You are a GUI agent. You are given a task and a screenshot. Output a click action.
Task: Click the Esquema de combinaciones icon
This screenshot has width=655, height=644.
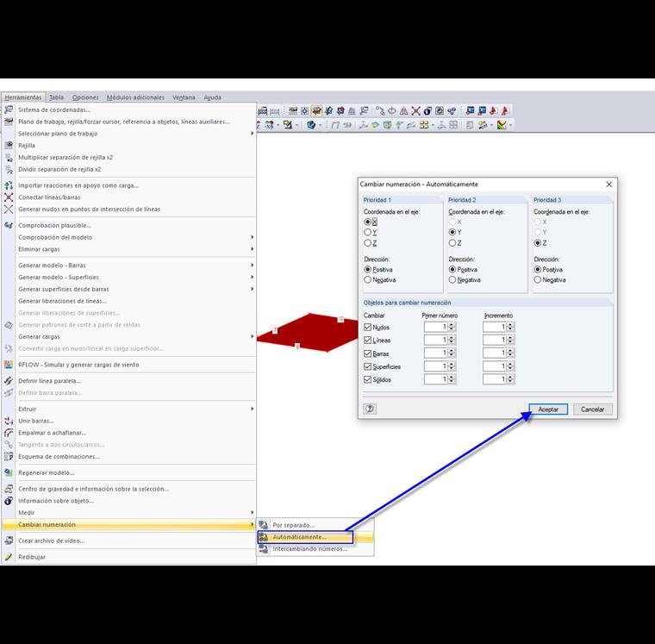click(x=9, y=456)
